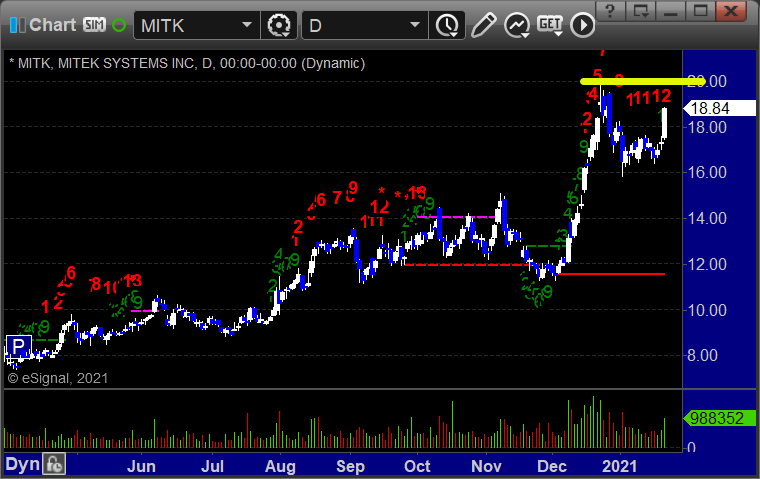The height and width of the screenshot is (479, 760).
Task: Click the Sep label on time axis
Action: click(350, 466)
